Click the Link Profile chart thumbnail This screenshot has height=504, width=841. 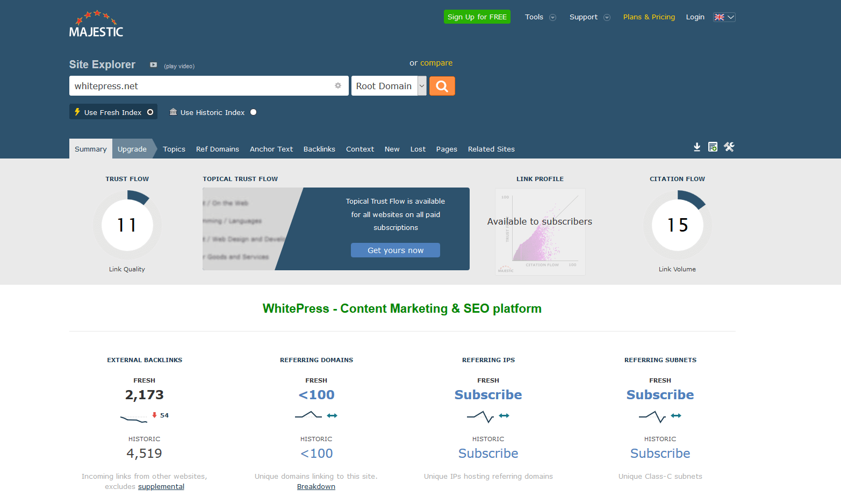(x=540, y=232)
